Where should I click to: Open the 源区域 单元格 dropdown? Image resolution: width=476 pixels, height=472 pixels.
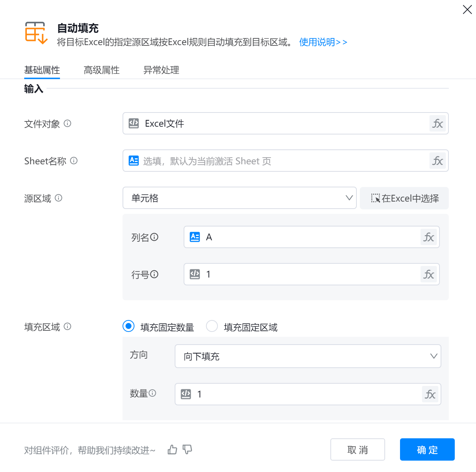(x=239, y=198)
